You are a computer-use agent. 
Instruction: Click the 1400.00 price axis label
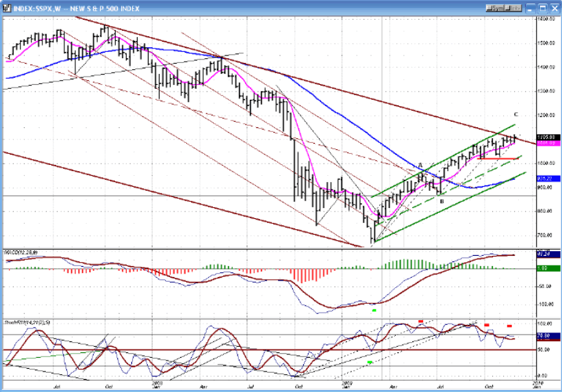click(x=546, y=67)
